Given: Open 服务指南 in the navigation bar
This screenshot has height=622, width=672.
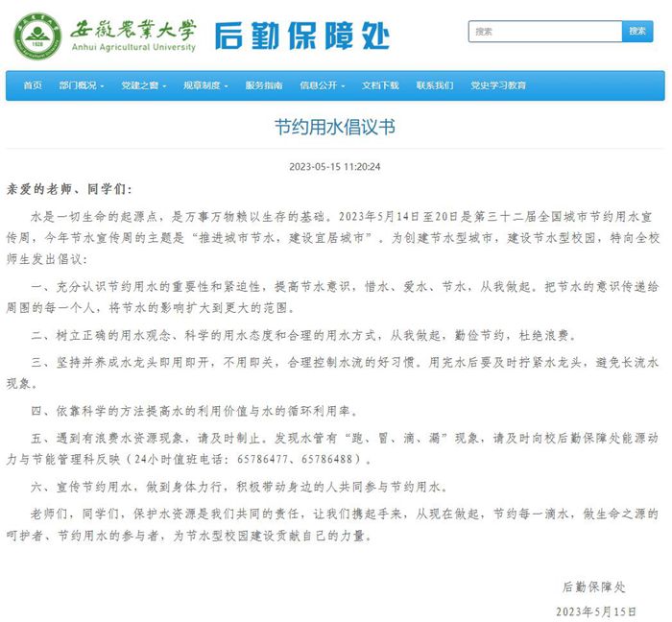Looking at the screenshot, I should coord(264,85).
